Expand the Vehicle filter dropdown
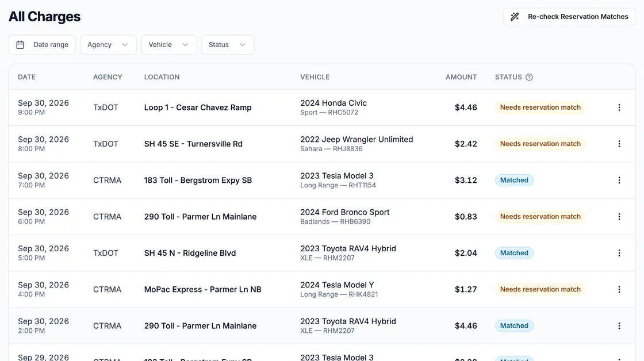This screenshot has height=361, width=644. 169,45
